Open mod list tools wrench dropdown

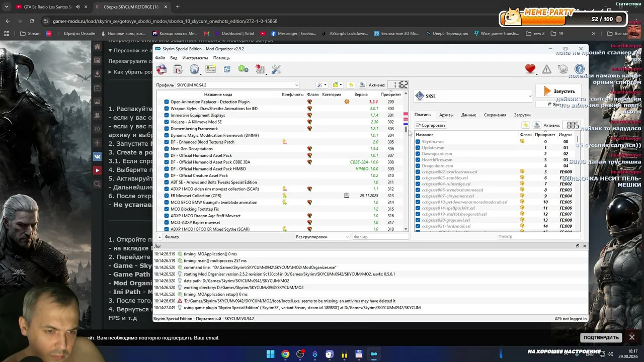321,85
